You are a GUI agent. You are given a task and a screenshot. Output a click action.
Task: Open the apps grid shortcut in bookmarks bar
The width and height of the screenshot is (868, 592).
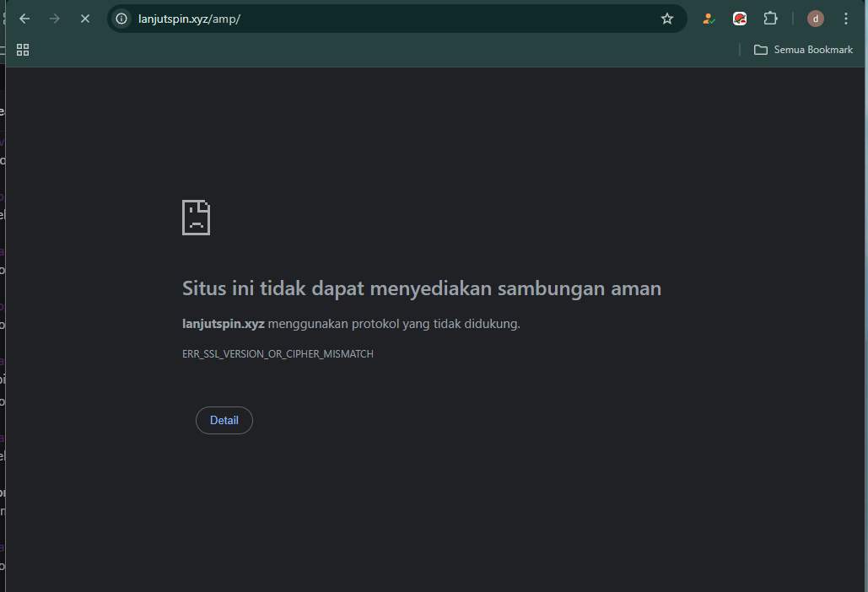pyautogui.click(x=23, y=50)
